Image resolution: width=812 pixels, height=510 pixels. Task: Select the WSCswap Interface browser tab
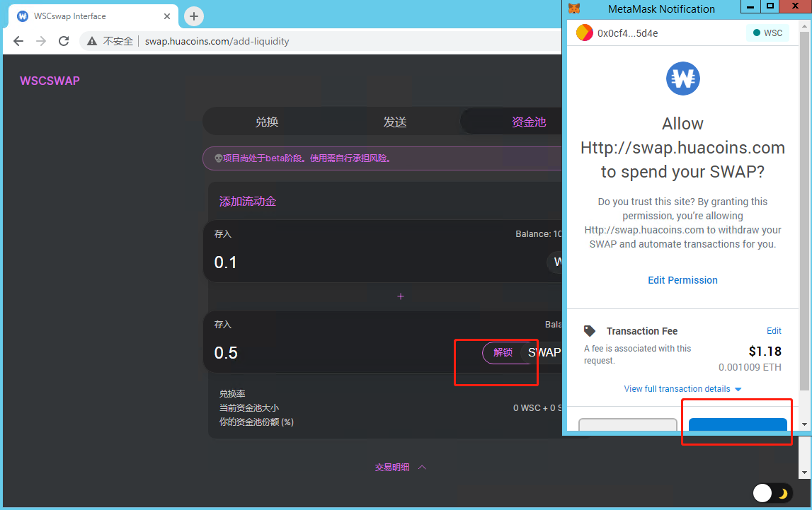point(93,16)
